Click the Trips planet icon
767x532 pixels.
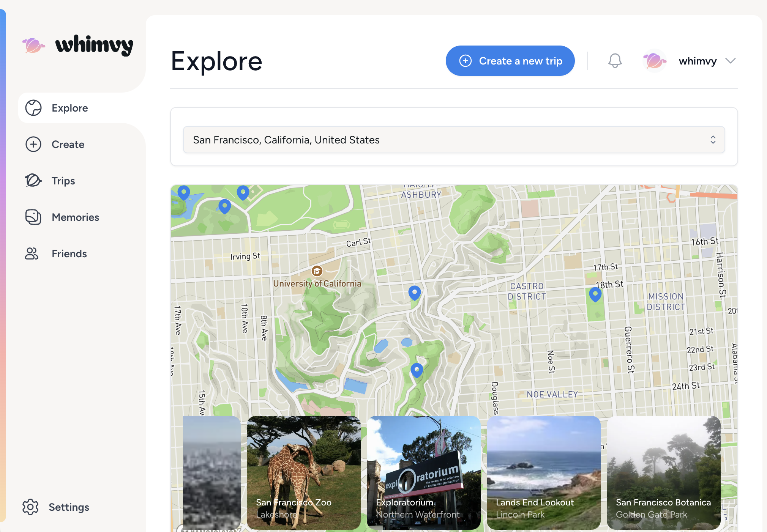coord(33,181)
